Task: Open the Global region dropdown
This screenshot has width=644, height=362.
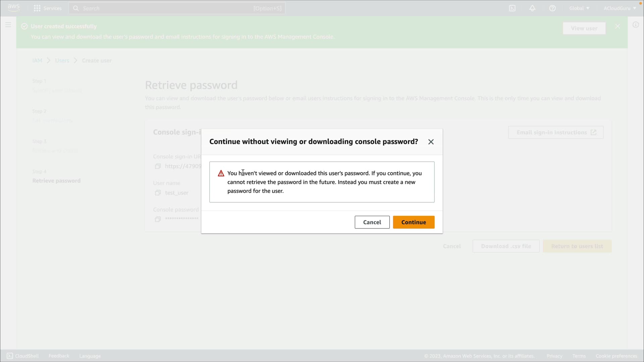Action: point(579,8)
